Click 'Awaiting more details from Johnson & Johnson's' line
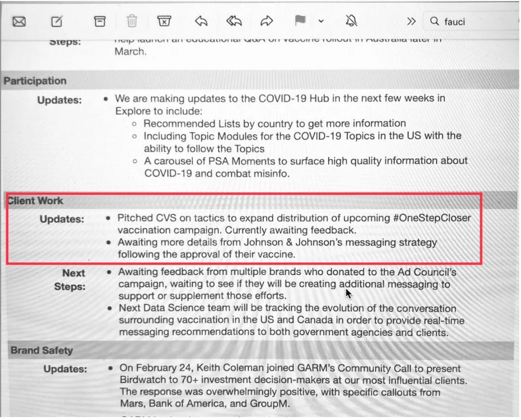 pos(277,242)
